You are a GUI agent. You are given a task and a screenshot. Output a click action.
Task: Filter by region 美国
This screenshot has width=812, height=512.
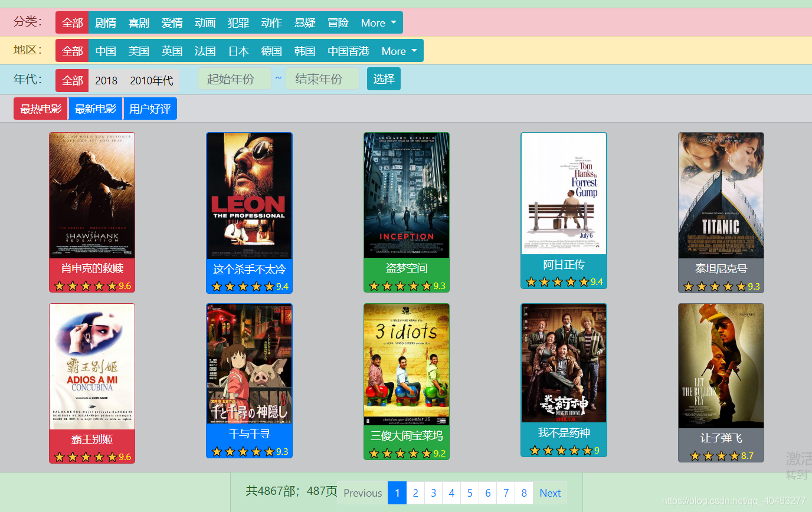point(139,51)
